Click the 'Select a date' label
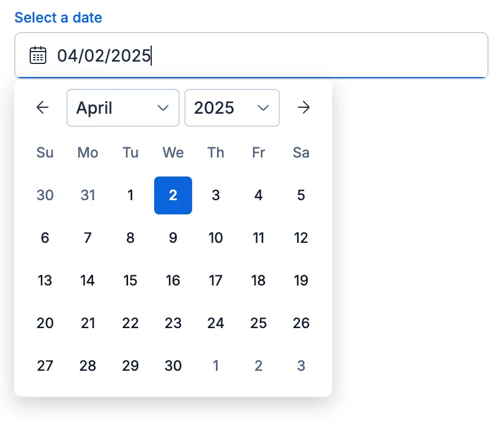Screen dimensions: 504x430 point(58,18)
